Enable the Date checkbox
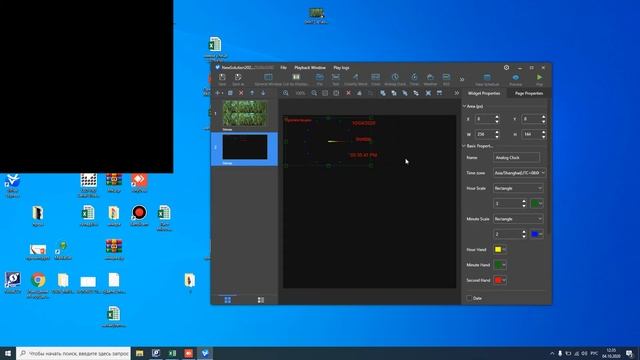The width and height of the screenshot is (640, 360). (x=469, y=298)
